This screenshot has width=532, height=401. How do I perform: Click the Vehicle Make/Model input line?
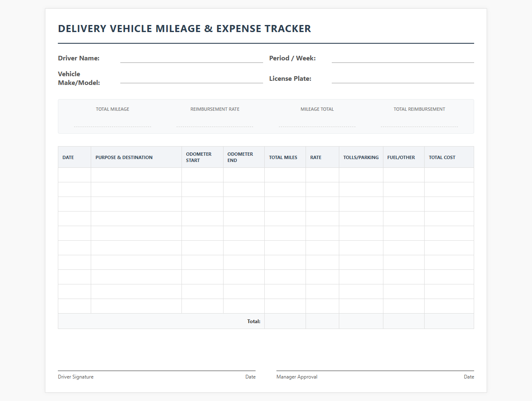191,78
